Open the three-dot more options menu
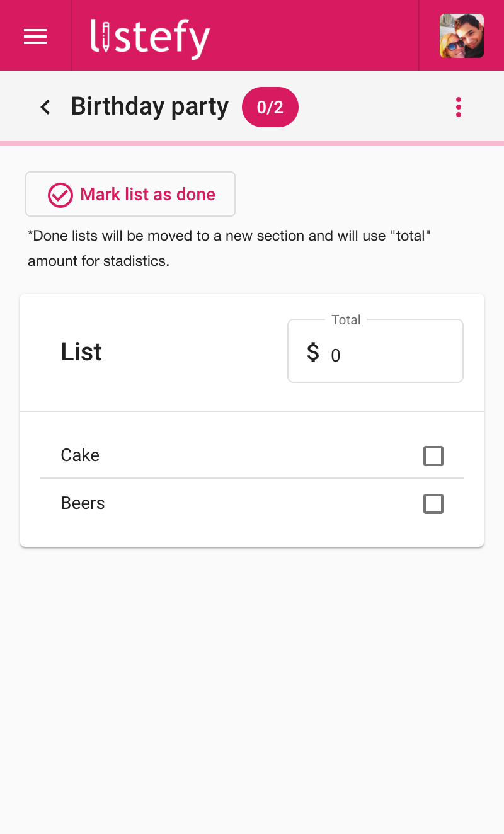 tap(458, 107)
